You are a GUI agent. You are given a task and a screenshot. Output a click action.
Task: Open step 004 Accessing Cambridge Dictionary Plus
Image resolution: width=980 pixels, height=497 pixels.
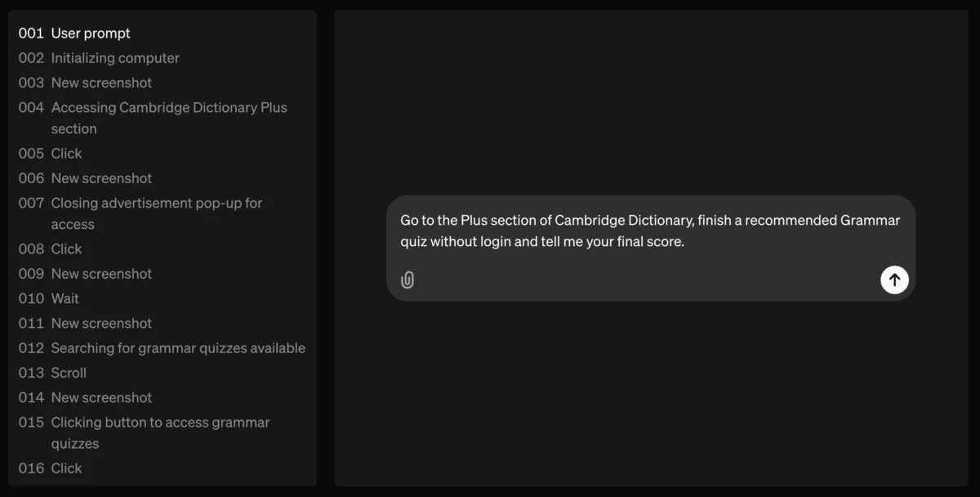pos(168,108)
